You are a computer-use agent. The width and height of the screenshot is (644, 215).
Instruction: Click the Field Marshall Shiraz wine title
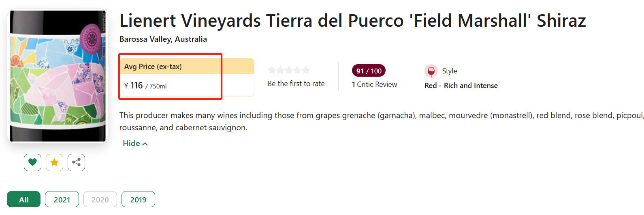coord(352,21)
